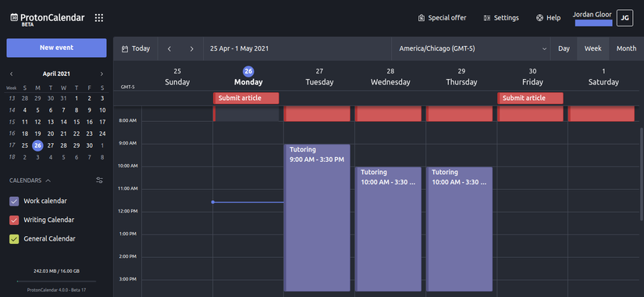
Task: Select April 20 in mini calendar
Action: [51, 134]
